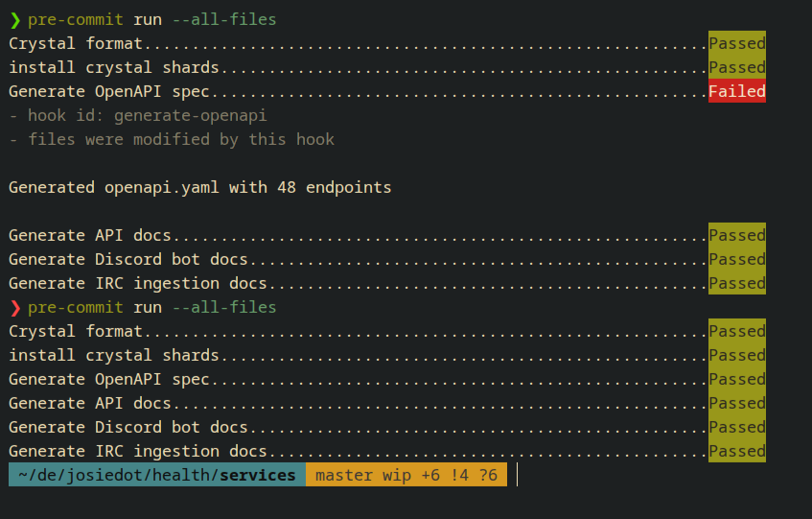Click "Generate OpenAPI spec" text on the failed line
The image size is (812, 519).
(x=108, y=91)
